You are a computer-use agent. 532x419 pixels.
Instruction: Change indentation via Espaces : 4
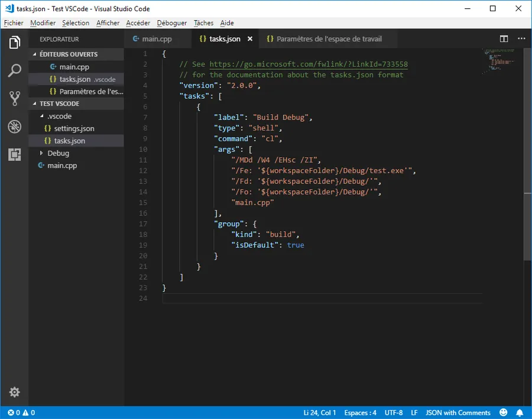[361, 412]
